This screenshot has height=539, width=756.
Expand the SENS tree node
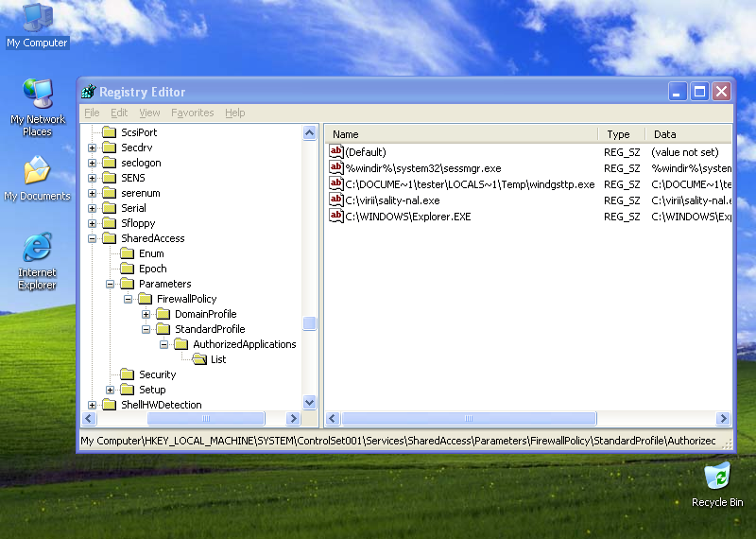pyautogui.click(x=92, y=178)
